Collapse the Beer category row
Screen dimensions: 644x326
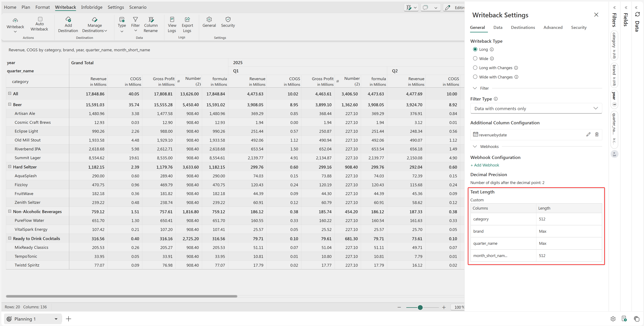pyautogui.click(x=10, y=104)
